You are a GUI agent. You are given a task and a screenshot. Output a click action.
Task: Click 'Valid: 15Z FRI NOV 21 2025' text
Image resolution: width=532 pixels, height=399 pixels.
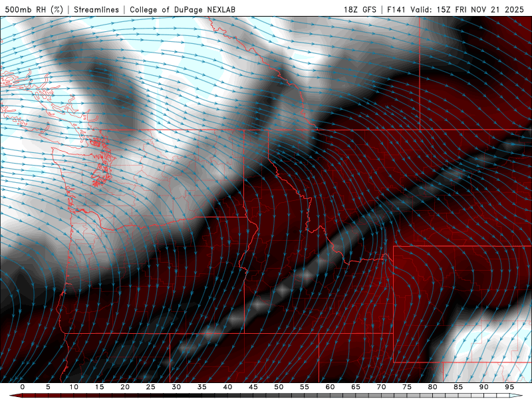[467, 9]
